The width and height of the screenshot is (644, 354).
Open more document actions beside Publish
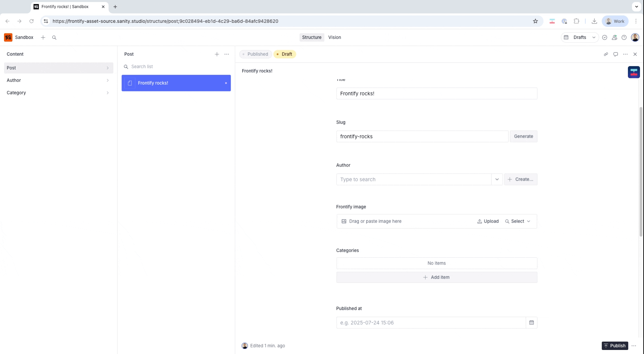[634, 346]
